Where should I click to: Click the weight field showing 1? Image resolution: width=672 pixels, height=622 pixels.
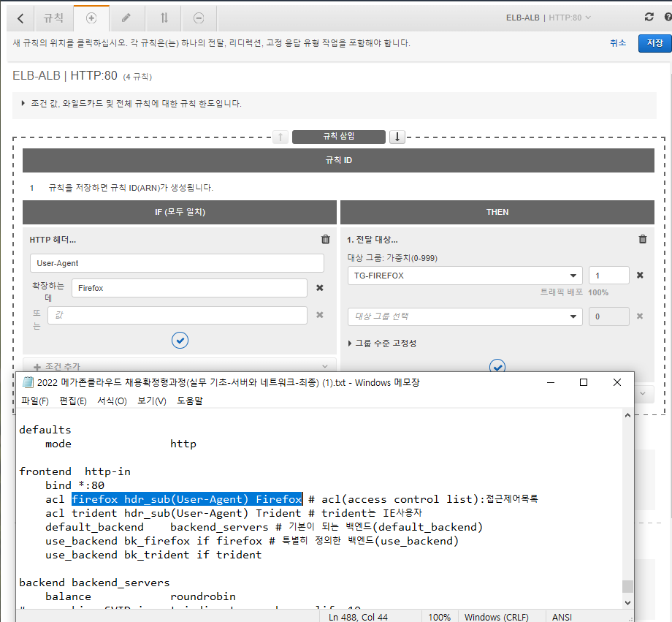608,276
